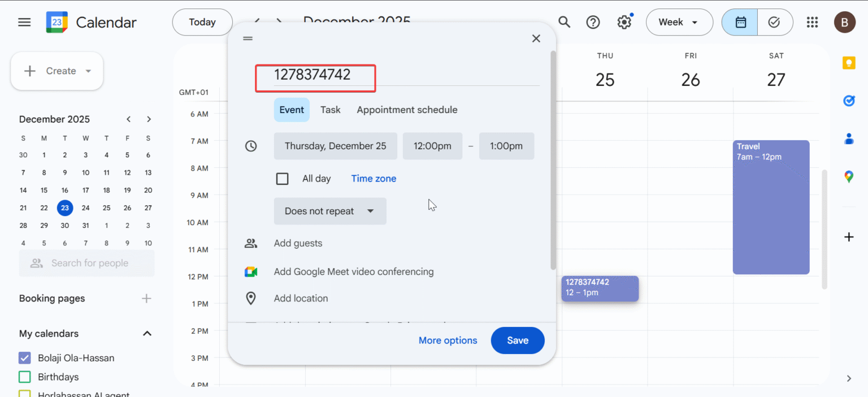Click the Search for people field
The height and width of the screenshot is (397, 868).
coord(86,263)
